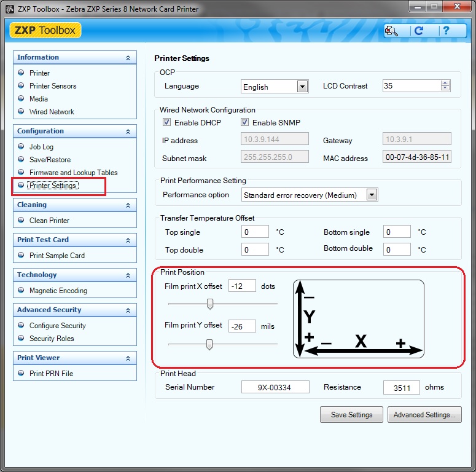
Task: Decrease LCD Contrast with down arrow
Action: point(445,88)
